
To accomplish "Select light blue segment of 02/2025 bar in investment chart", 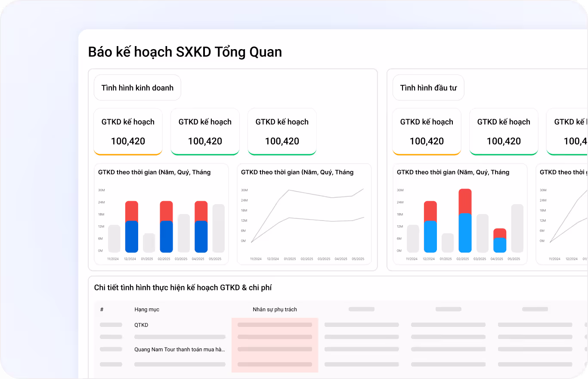I will pyautogui.click(x=465, y=233).
